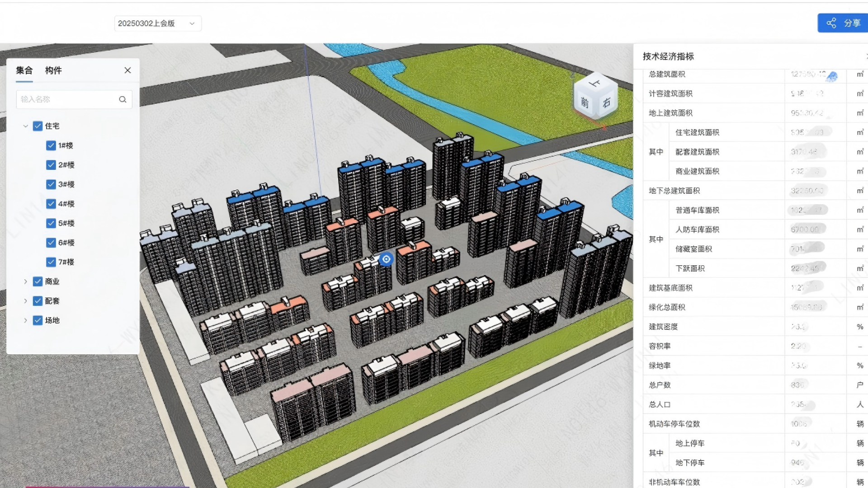Image resolution: width=868 pixels, height=488 pixels.
Task: Open the 20250302上会版 version dropdown
Action: [x=157, y=23]
